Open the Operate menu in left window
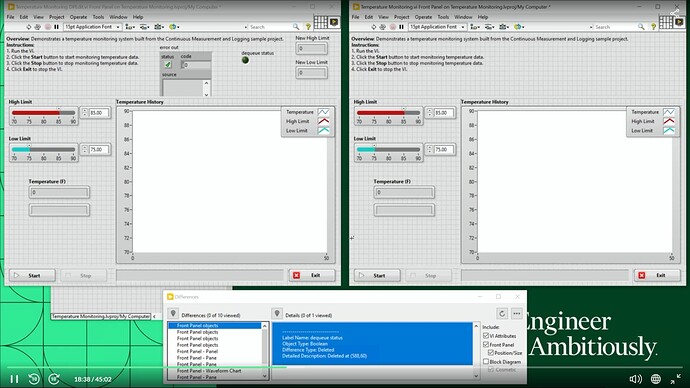Screen dimensions: 690x388 (78, 17)
